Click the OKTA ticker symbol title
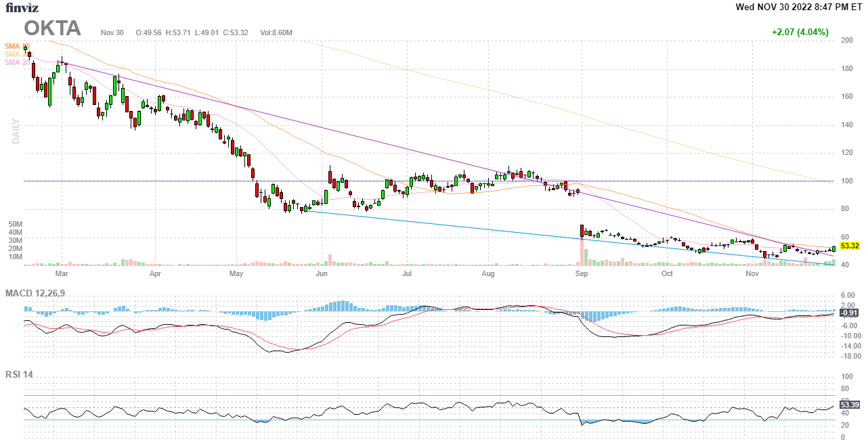The image size is (868, 448). click(x=53, y=28)
